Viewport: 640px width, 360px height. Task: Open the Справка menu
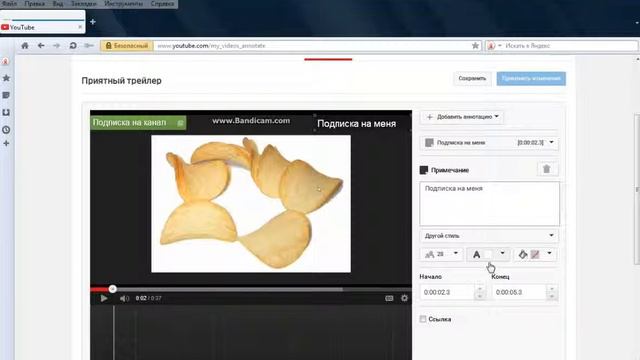click(162, 4)
